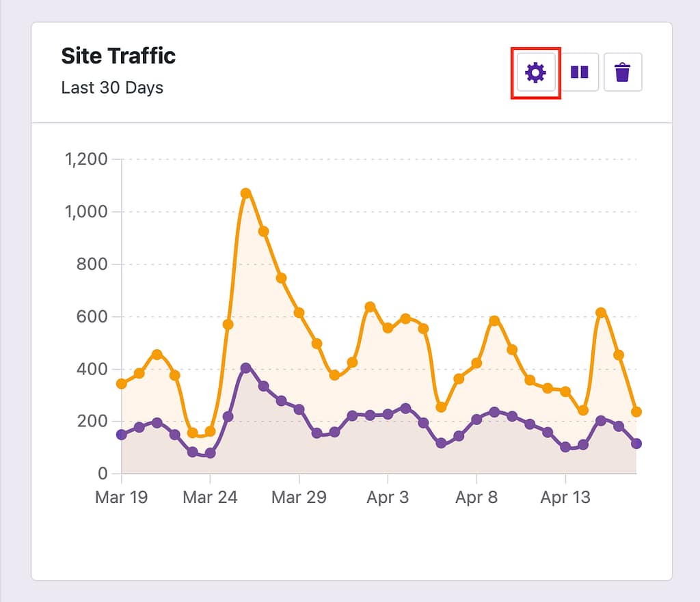Image resolution: width=700 pixels, height=602 pixels.
Task: Click the Apr 13 x-axis label
Action: pyautogui.click(x=565, y=497)
